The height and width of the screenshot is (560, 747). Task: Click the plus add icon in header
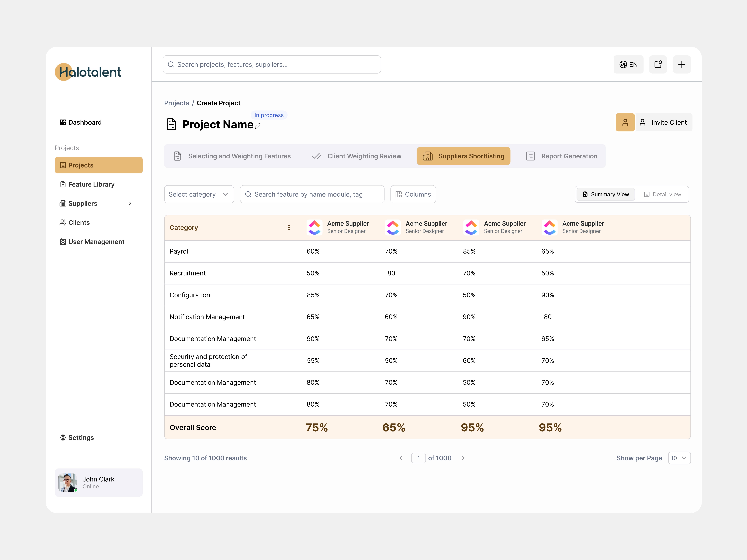click(x=682, y=64)
